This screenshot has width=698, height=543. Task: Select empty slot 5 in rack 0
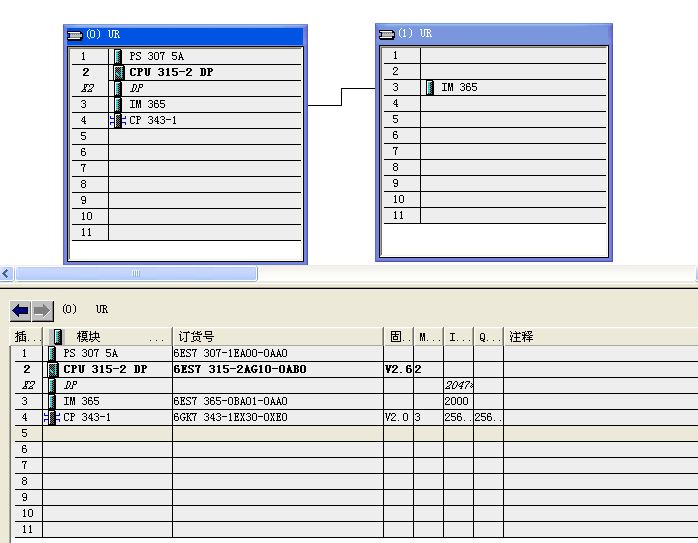pyautogui.click(x=187, y=136)
